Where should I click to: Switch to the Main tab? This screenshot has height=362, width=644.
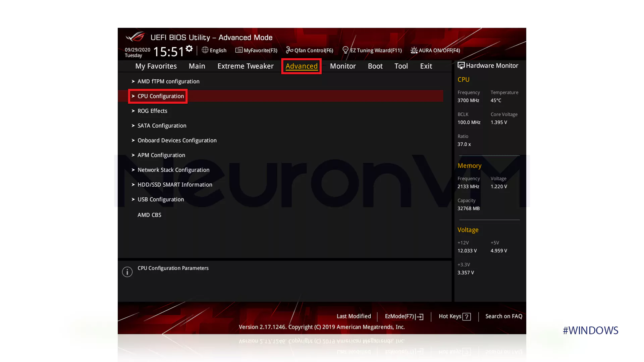197,66
